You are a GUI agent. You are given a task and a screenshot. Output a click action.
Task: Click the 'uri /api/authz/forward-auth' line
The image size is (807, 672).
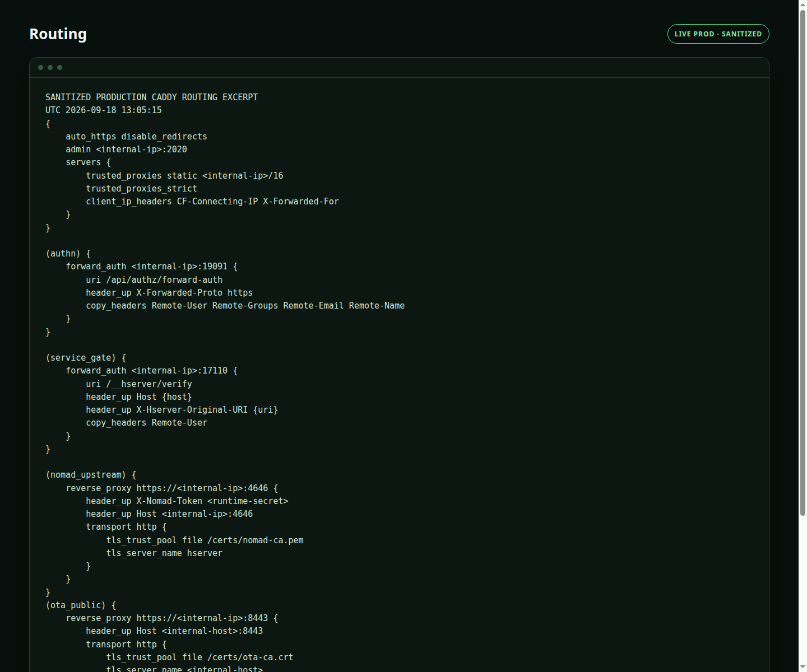click(x=154, y=280)
